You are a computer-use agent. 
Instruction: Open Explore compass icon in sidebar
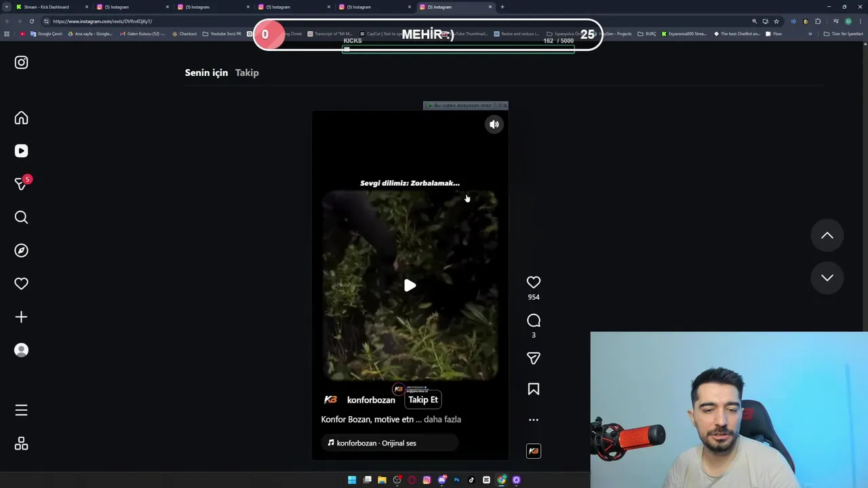click(21, 250)
